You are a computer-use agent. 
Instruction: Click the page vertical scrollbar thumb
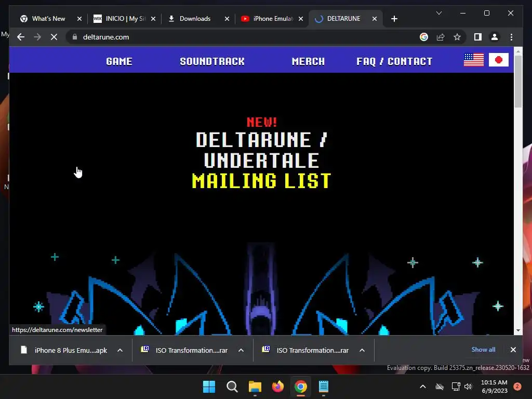tap(518, 82)
